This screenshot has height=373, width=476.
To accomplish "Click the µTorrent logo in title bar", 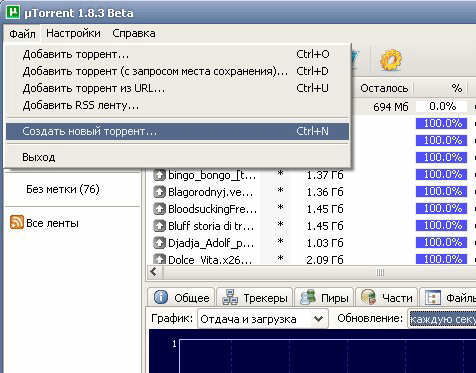I will [13, 12].
